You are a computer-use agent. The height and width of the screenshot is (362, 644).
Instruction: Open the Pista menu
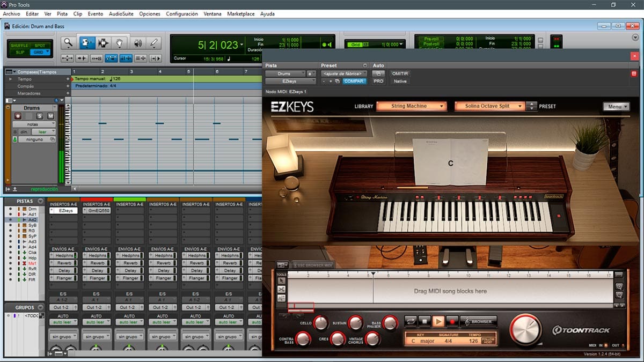pyautogui.click(x=62, y=13)
